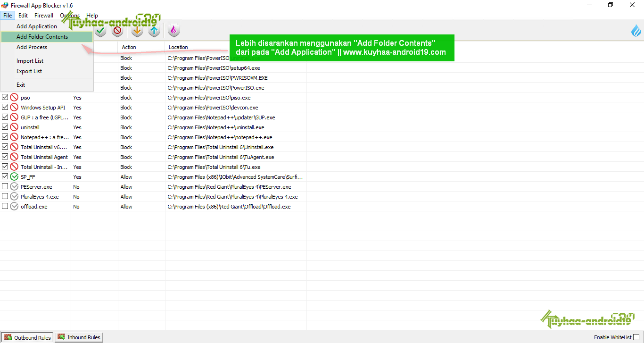Click block icon next to Windows Setup API
Screen dimensions: 644x343
(x=14, y=108)
